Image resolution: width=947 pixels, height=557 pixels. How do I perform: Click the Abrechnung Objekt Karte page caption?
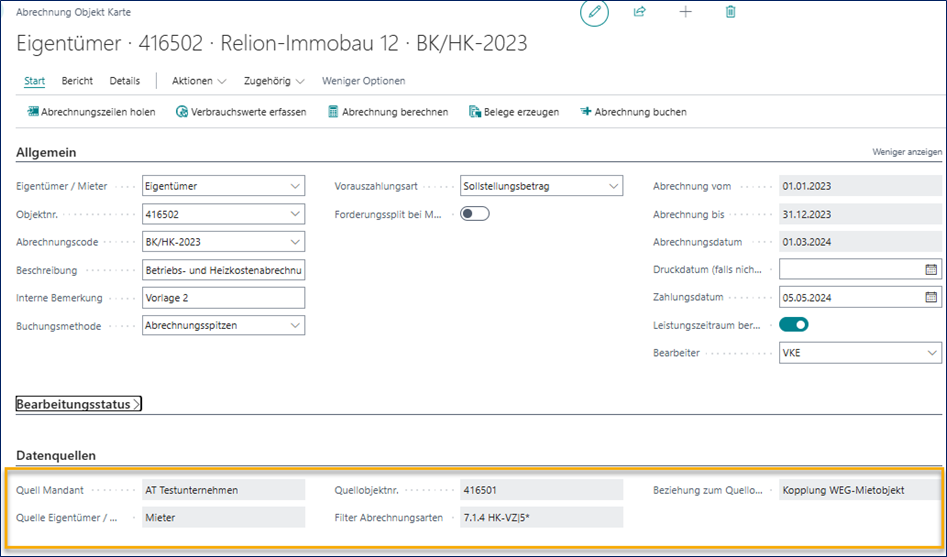coord(73,12)
